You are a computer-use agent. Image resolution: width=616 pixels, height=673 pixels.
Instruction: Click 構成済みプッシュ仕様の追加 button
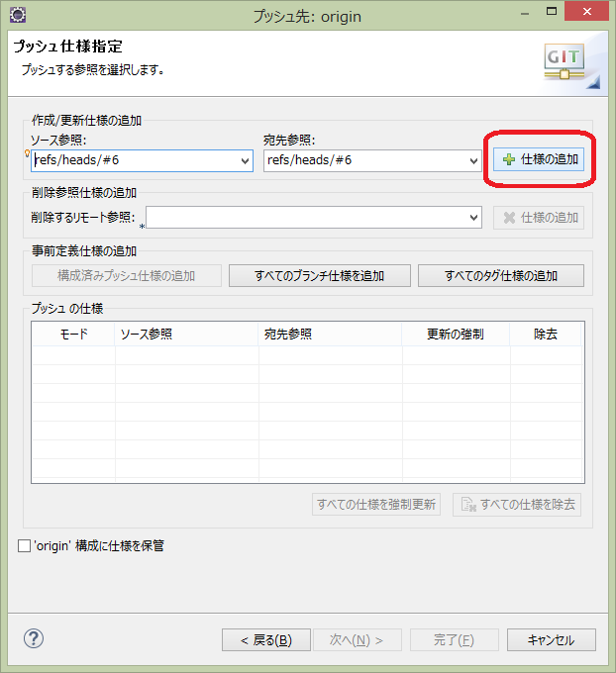click(x=127, y=275)
